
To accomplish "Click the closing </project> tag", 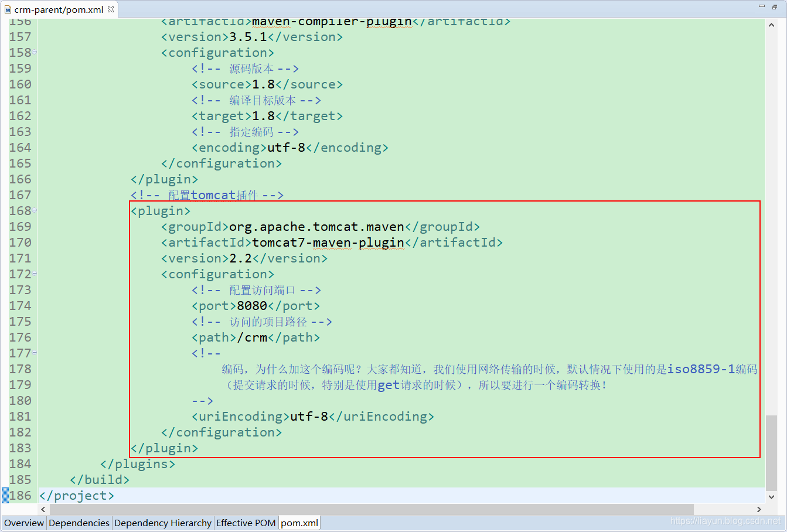I will click(77, 496).
